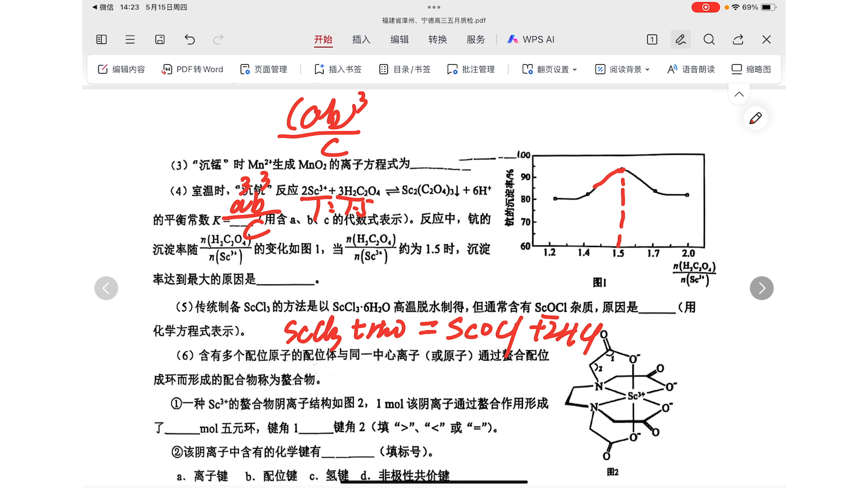Tap option d. 非极性共价键
The image size is (868, 488).
tap(405, 476)
